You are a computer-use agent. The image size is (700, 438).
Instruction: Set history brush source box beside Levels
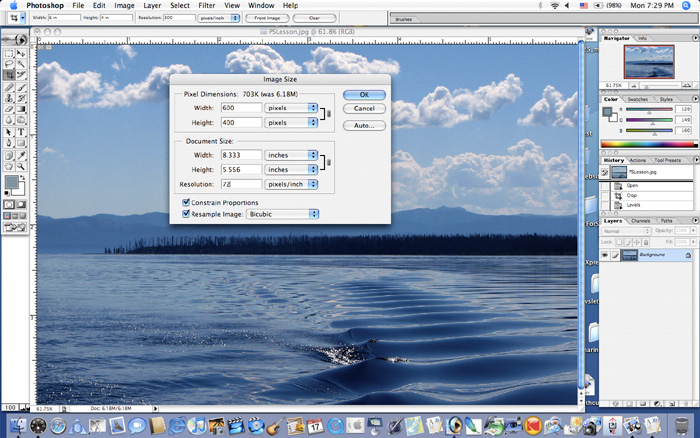pos(604,205)
